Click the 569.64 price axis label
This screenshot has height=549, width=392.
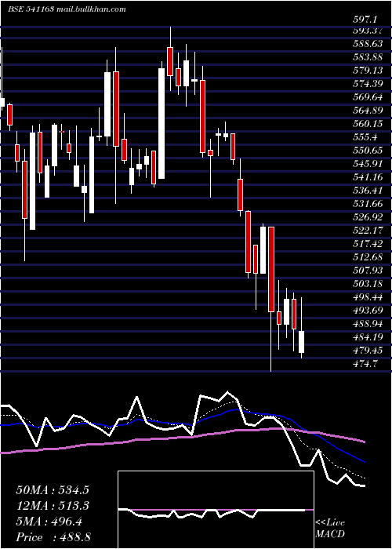[x=367, y=96]
